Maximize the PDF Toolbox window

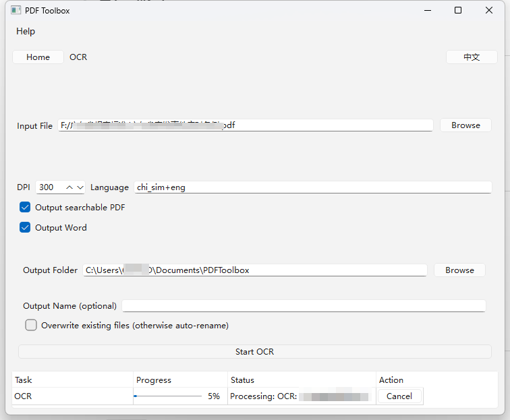(458, 10)
